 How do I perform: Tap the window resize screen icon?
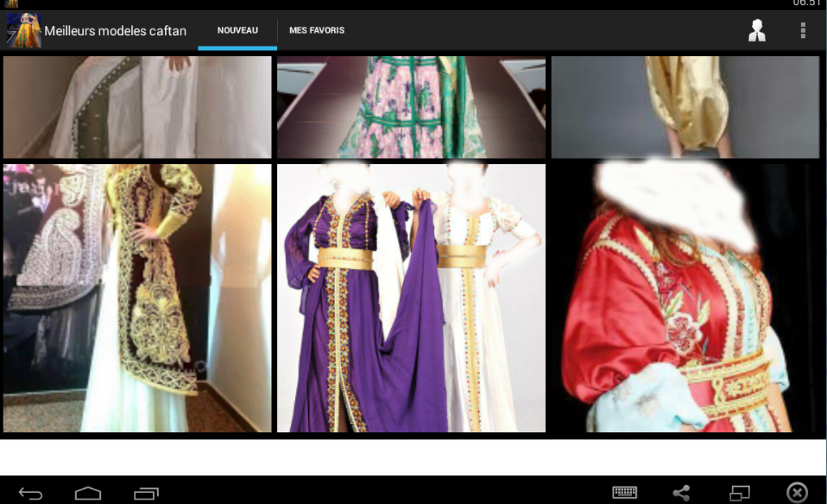pyautogui.click(x=740, y=493)
